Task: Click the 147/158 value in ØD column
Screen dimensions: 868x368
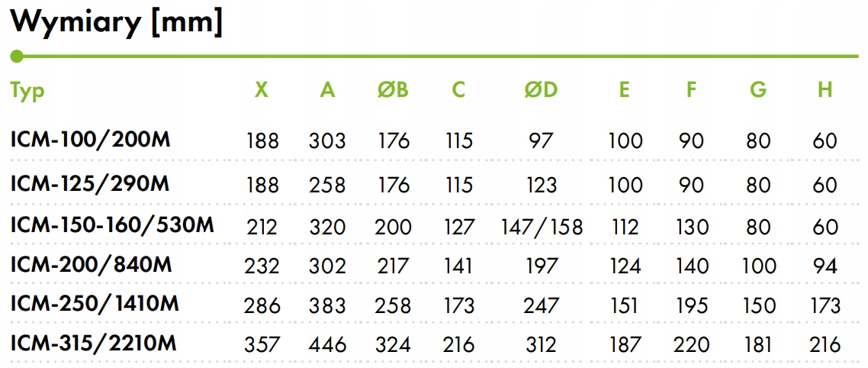Action: click(x=542, y=227)
